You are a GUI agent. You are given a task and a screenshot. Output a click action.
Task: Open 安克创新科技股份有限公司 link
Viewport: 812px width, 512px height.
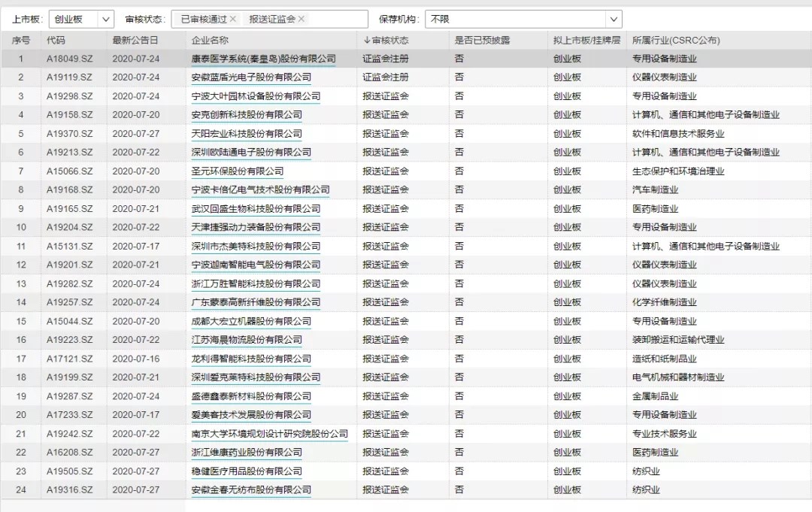247,115
